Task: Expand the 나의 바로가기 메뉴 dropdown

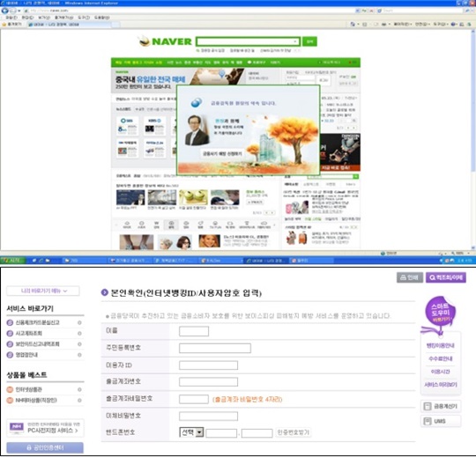Action: click(x=43, y=291)
